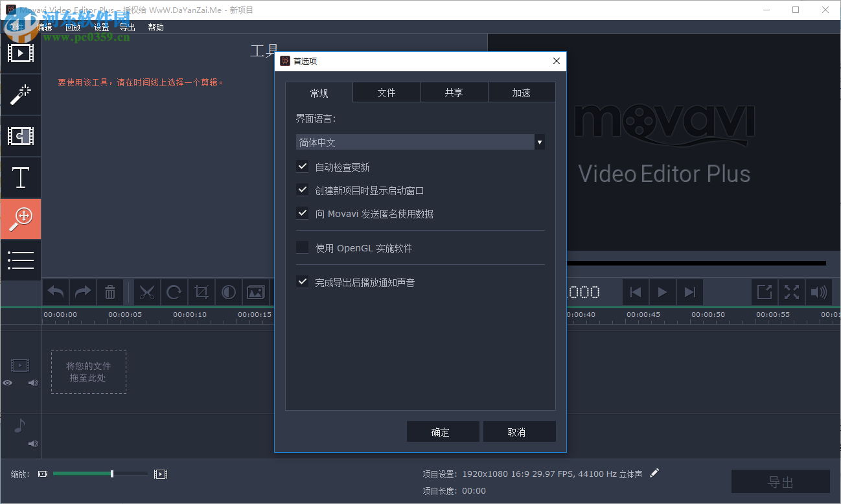Open the 帮助 menu in the menu bar
This screenshot has height=504, width=841.
[x=156, y=27]
